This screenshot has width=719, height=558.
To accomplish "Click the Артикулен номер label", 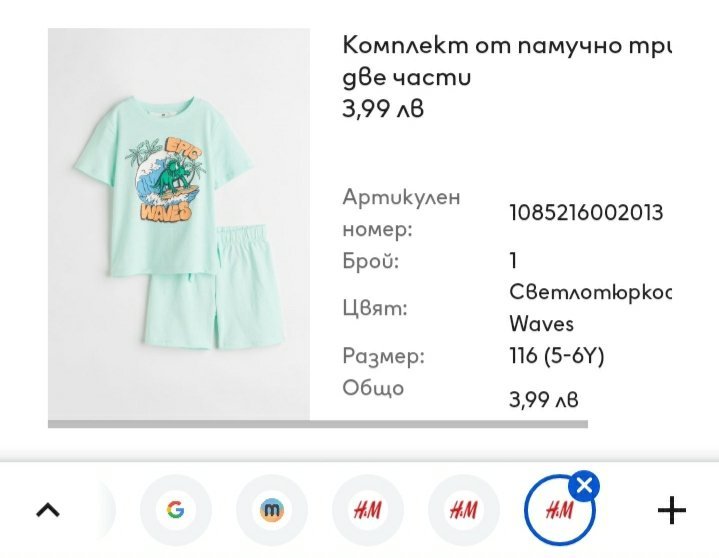I will [401, 213].
